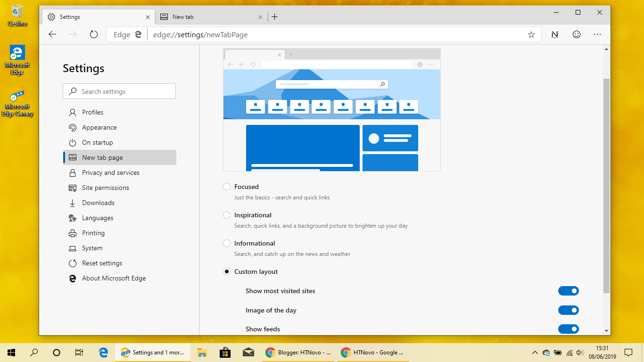Image resolution: width=644 pixels, height=362 pixels.
Task: Click the battery tray icon
Action: [558, 353]
